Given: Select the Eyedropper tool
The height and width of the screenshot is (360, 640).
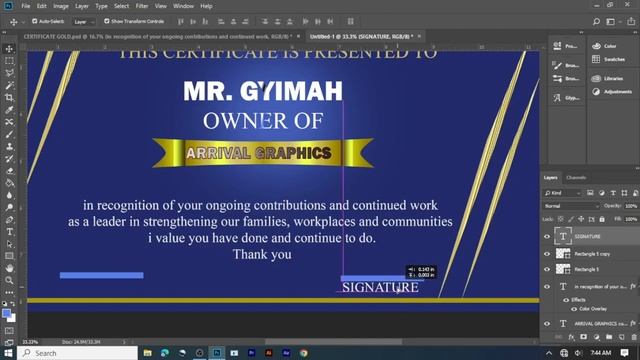Looking at the screenshot, I should 9,110.
